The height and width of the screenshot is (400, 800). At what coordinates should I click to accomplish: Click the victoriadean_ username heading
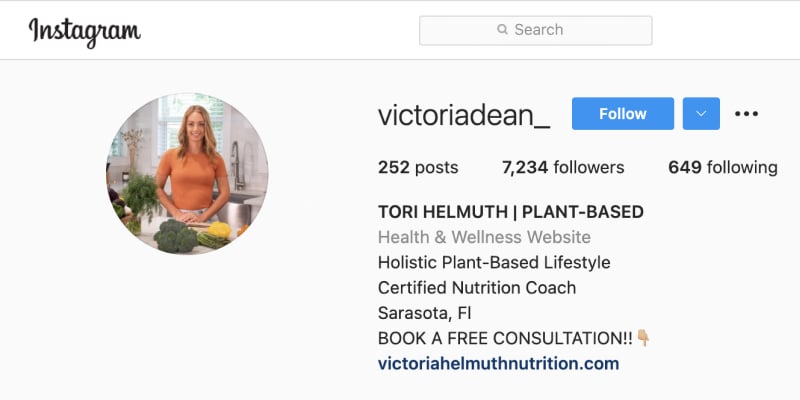coord(464,115)
